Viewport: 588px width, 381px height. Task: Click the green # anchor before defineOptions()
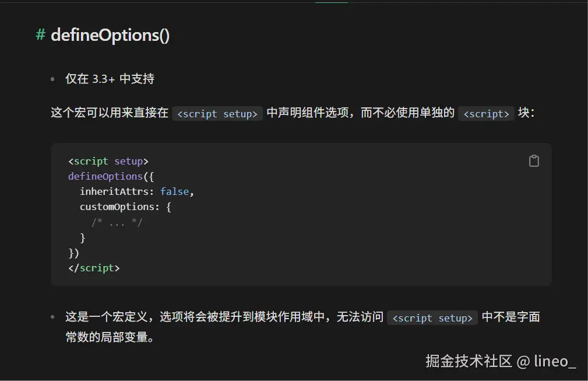coord(40,35)
